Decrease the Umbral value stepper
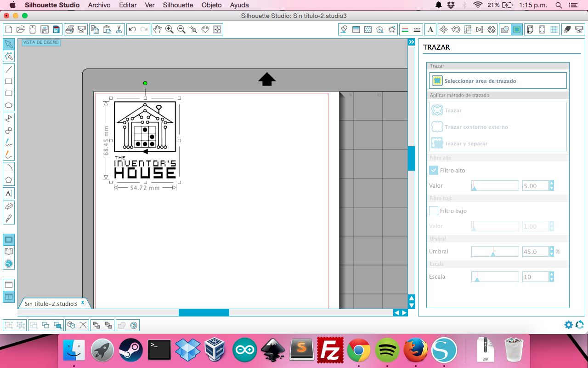This screenshot has width=588, height=368. click(552, 254)
